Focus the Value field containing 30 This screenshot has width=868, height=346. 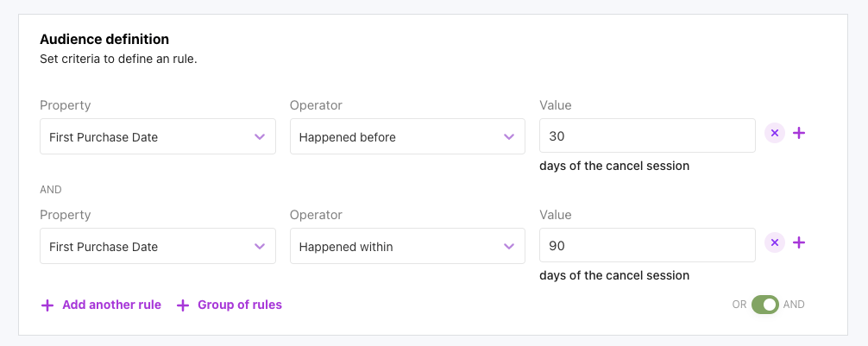coord(647,136)
